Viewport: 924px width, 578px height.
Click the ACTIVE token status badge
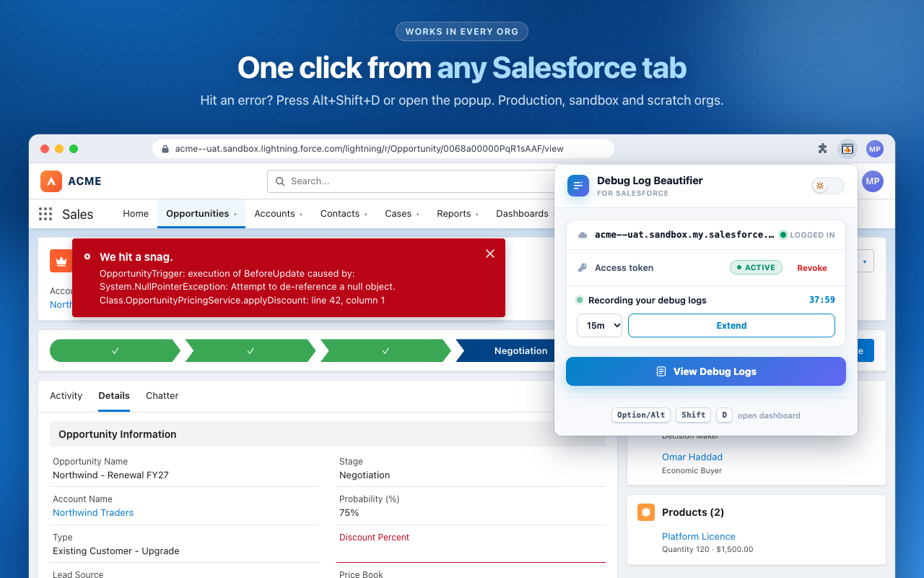coord(756,268)
